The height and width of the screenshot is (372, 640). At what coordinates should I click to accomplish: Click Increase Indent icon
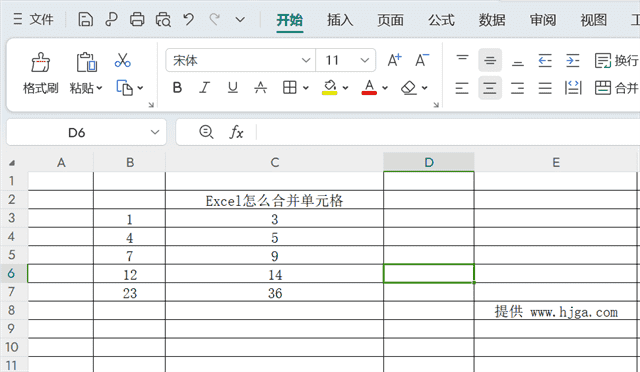pos(573,60)
